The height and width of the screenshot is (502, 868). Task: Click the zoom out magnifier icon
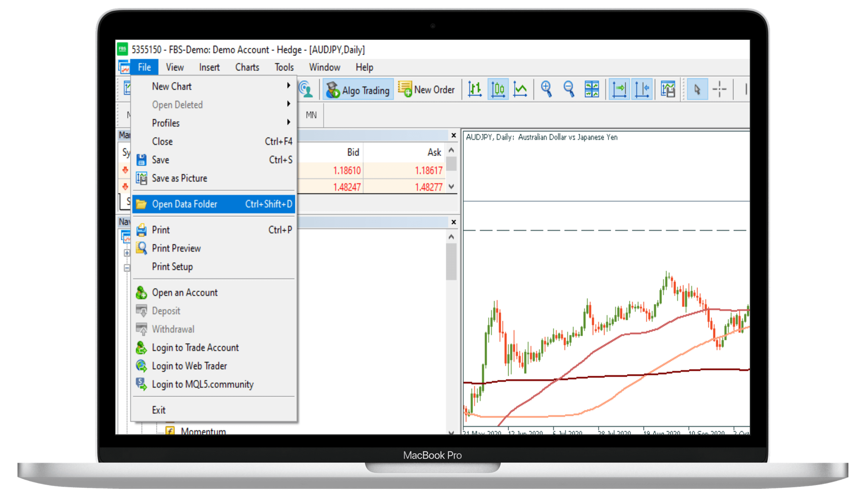click(x=569, y=89)
